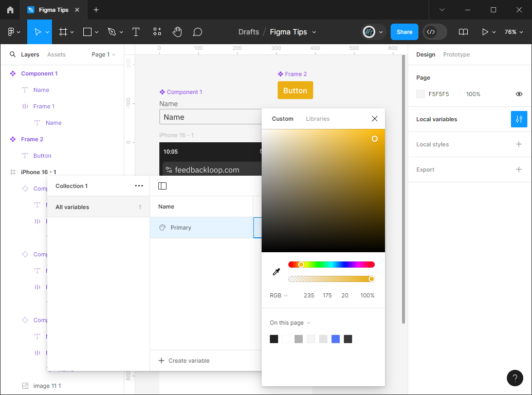Open the avatar multiplayer dropdown arrow
The image size is (532, 395).
pos(381,32)
